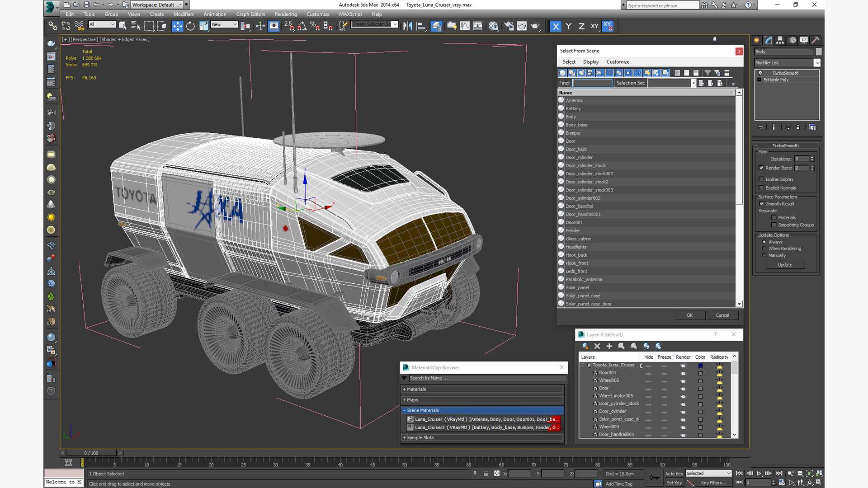
Task: Click Go to Start playback button
Action: click(739, 474)
